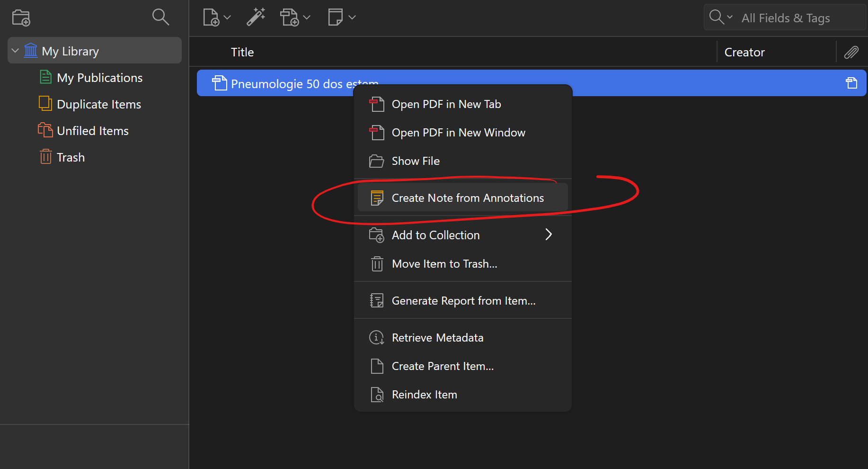Viewport: 868px width, 469px height.
Task: Choose Create Parent Item...
Action: 463,366
